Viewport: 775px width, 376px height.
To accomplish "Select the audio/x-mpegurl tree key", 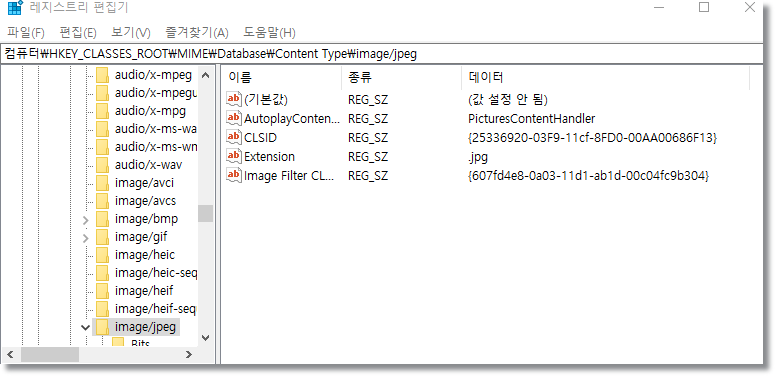I will (156, 93).
